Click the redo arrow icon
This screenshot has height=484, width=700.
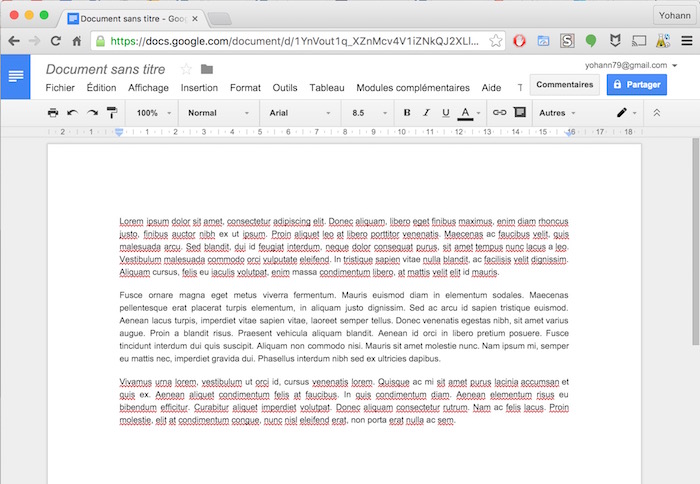[x=92, y=113]
